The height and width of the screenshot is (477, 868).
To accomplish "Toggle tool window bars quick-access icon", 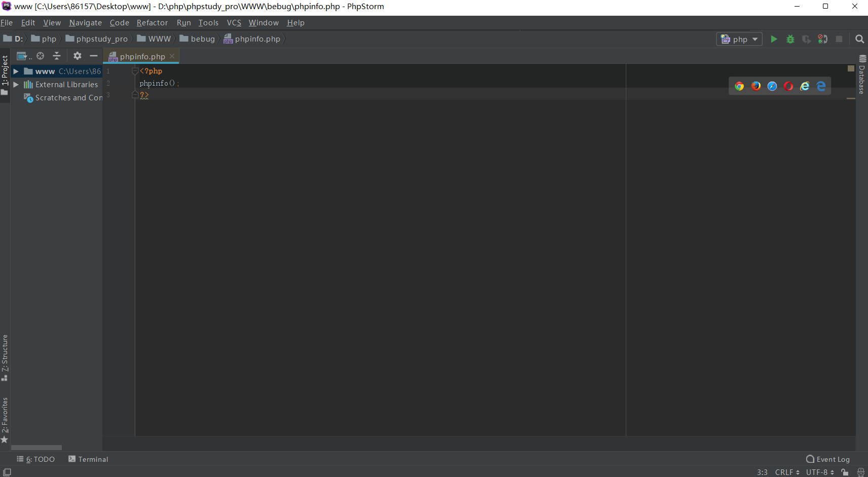I will coord(7,472).
